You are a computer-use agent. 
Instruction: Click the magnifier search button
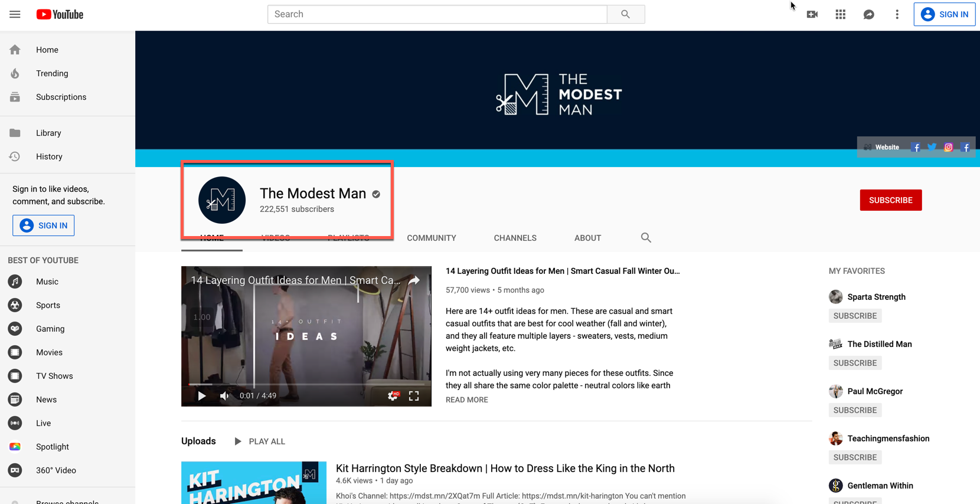[x=625, y=14]
